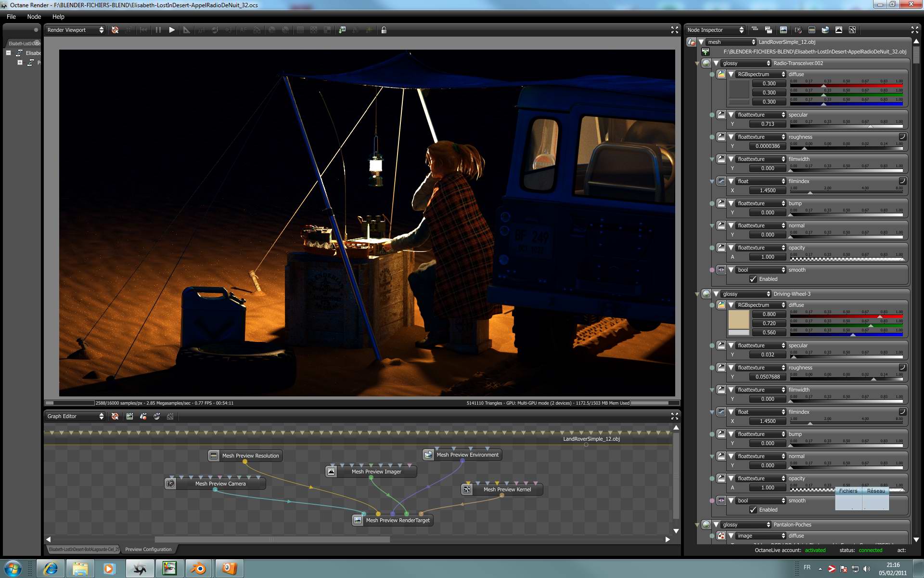Click the mesh file reload icon
The image size is (924, 578).
click(706, 52)
